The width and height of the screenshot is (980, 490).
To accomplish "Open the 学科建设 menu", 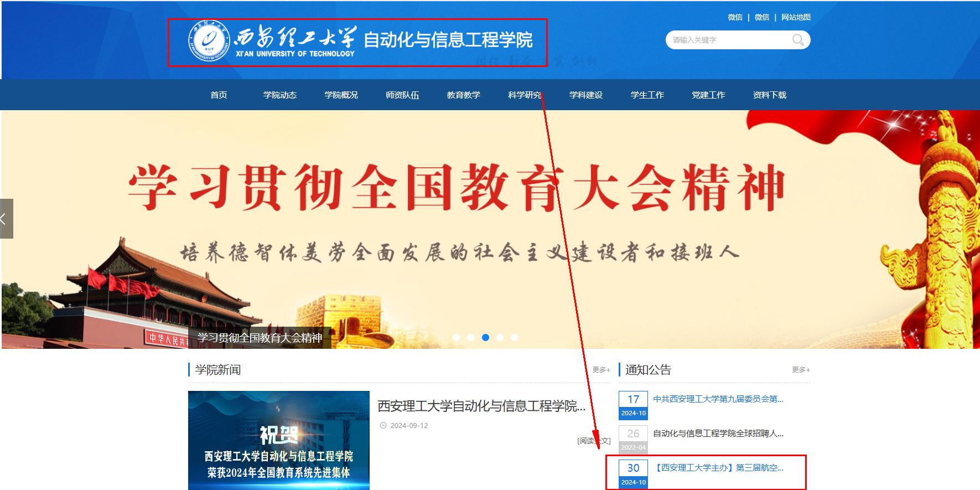I will [x=586, y=95].
